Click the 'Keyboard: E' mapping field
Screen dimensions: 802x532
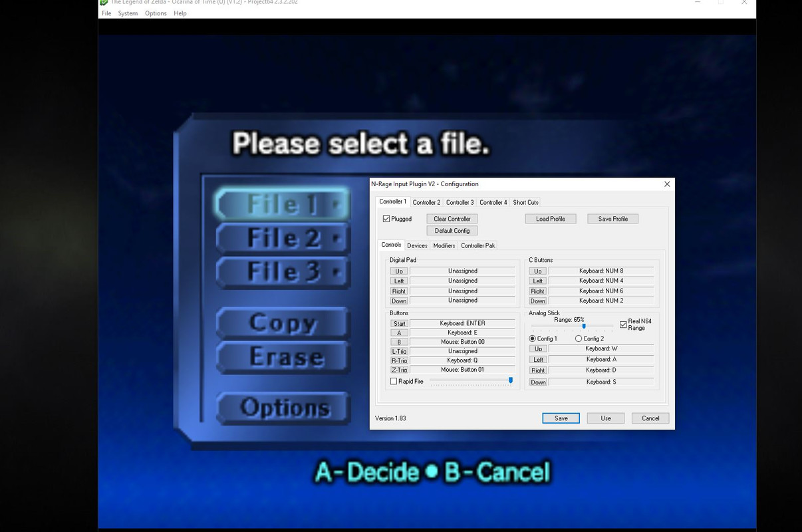pyautogui.click(x=463, y=333)
